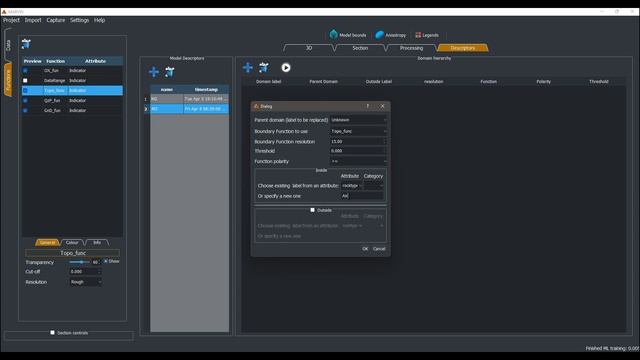This screenshot has width=640, height=360.
Task: Enable the Outside checkbox in Dialog
Action: [312, 210]
